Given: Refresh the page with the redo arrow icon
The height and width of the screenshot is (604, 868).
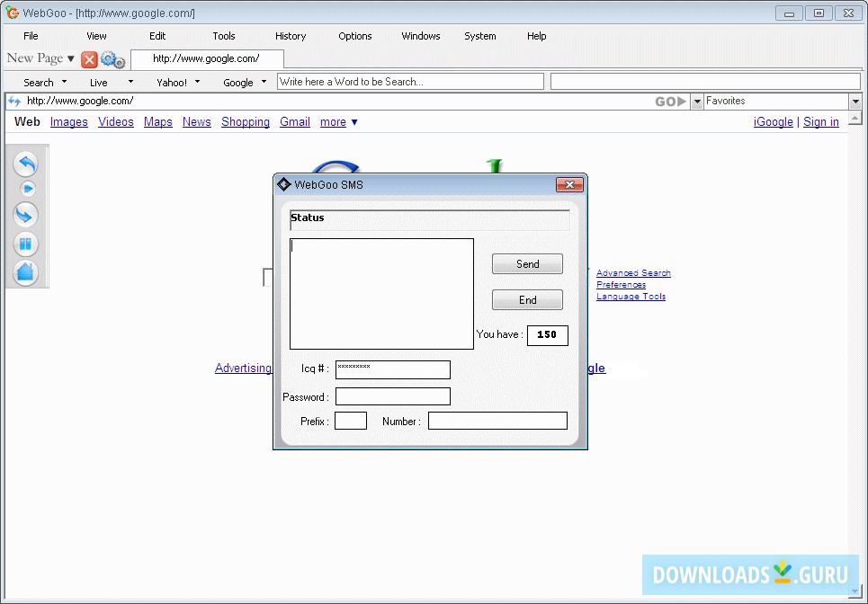Looking at the screenshot, I should point(26,214).
